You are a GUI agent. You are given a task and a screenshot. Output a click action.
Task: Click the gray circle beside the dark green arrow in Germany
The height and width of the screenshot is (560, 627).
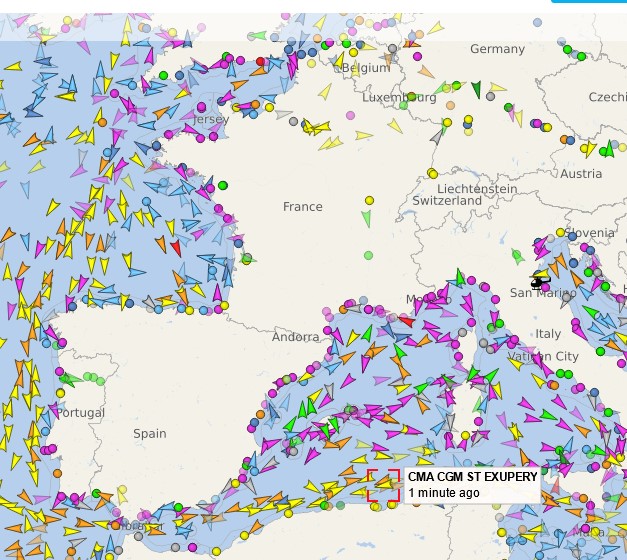[491, 96]
